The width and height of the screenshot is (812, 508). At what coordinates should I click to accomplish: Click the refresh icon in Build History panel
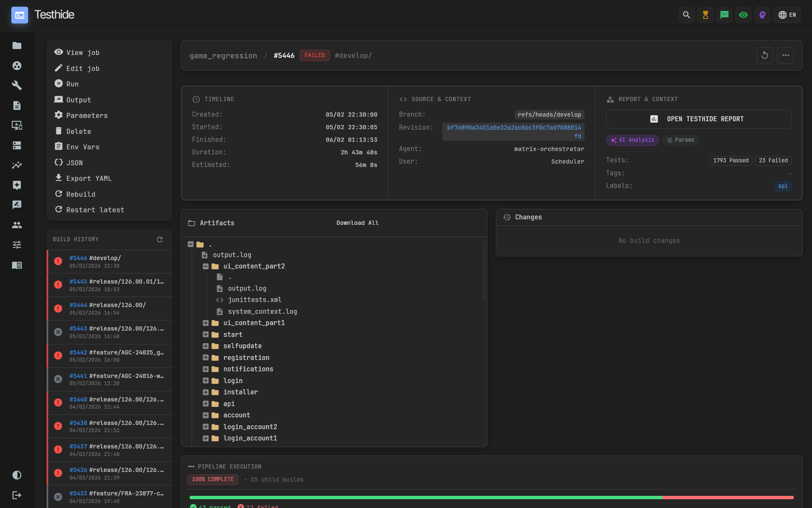[x=160, y=239]
